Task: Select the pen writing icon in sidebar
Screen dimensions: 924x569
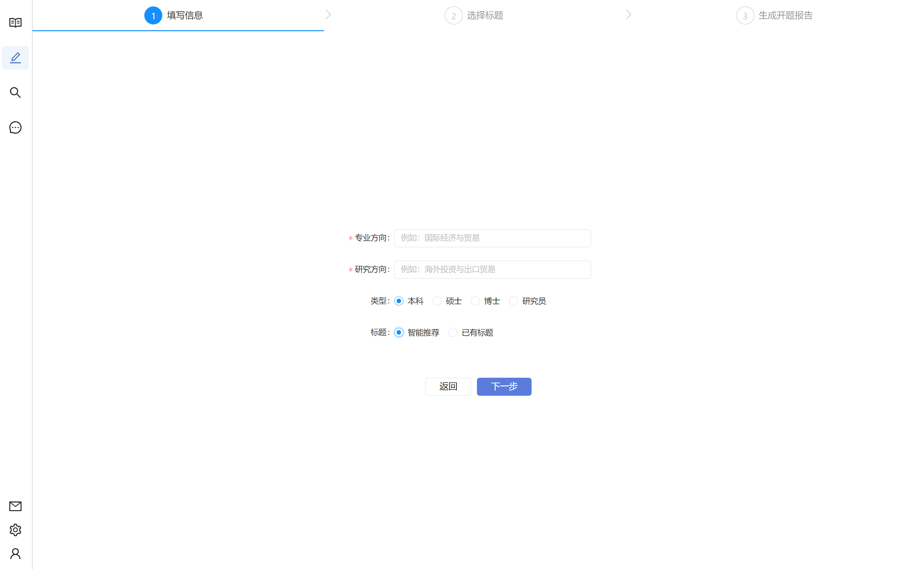Action: click(15, 58)
